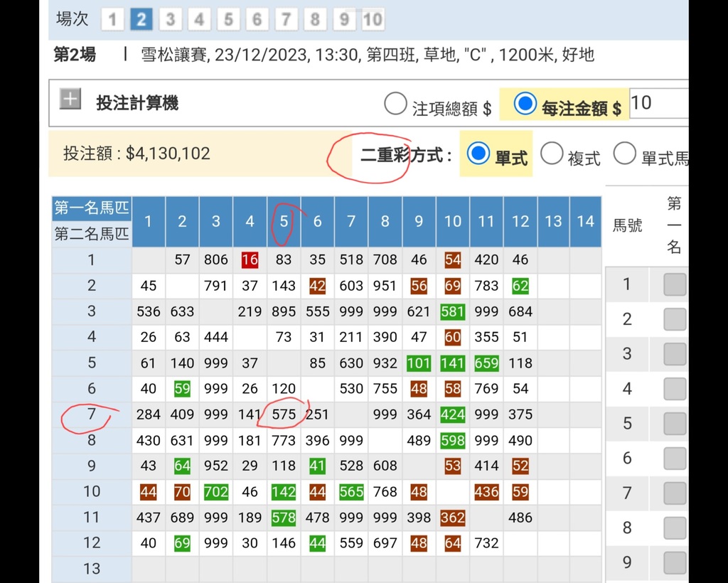Select the 單式馬 radio option
The height and width of the screenshot is (583, 728).
click(624, 153)
